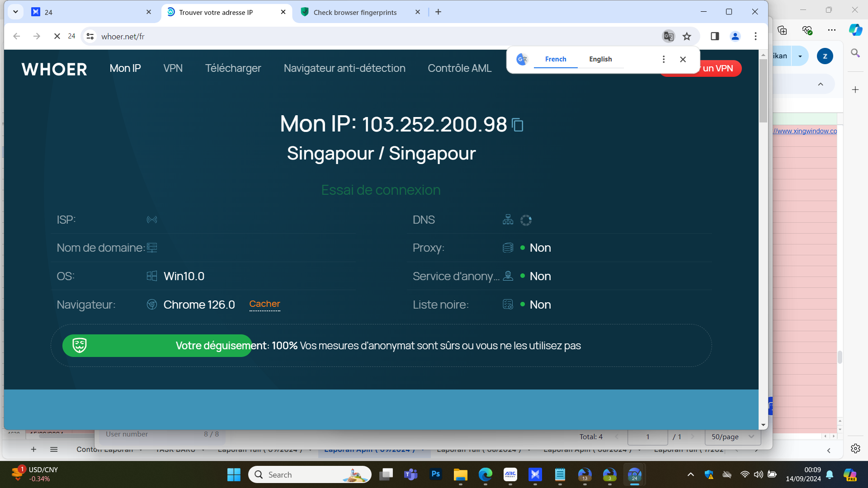Click the scroll down arrow of the whoer page
868x488 pixels.
[763, 425]
